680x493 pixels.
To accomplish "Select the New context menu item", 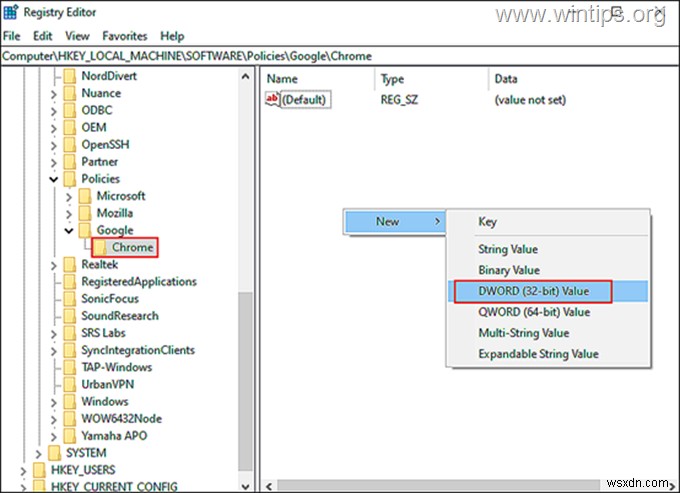I will pos(395,222).
